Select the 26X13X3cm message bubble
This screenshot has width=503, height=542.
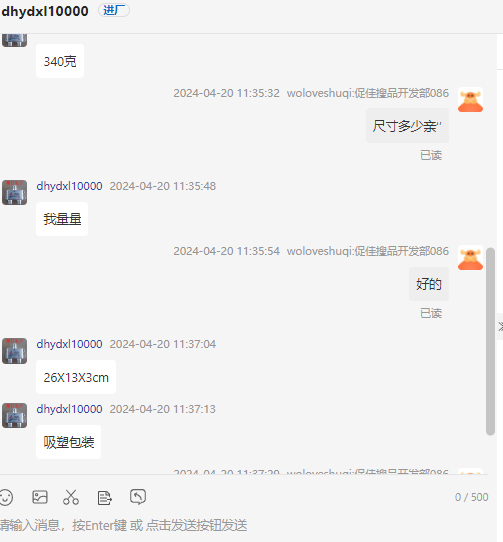point(76,377)
